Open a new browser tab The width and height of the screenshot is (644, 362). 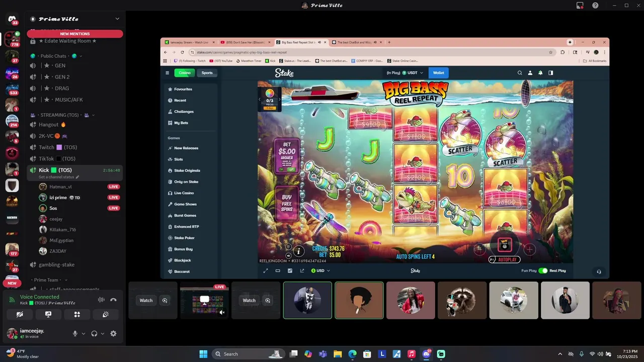[389, 42]
